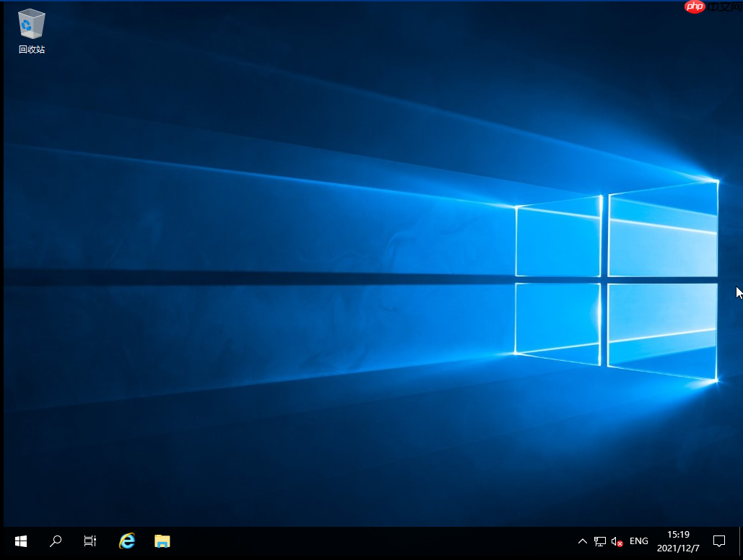Click the Show desktop strip

(740, 543)
